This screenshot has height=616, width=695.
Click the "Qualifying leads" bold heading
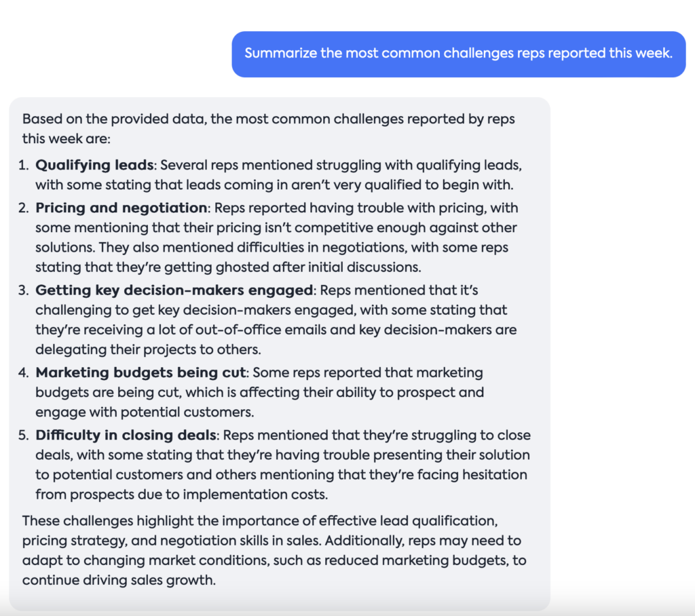[94, 166]
